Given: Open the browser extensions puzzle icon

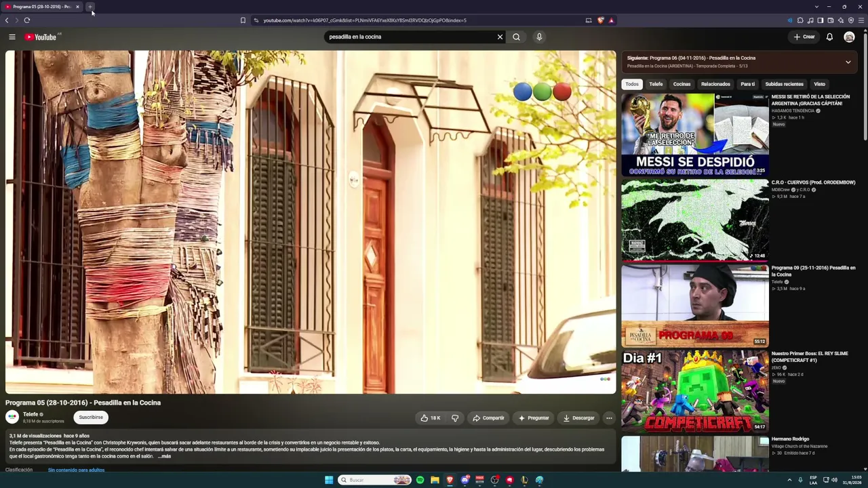Looking at the screenshot, I should tap(800, 20).
